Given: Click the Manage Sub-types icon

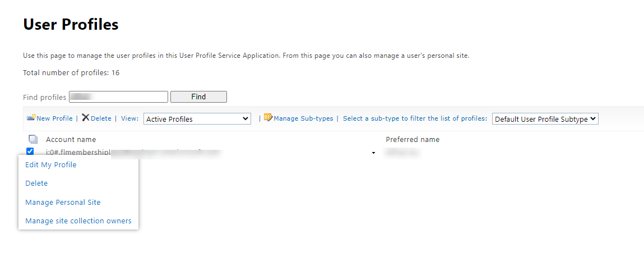Looking at the screenshot, I should coord(268,118).
